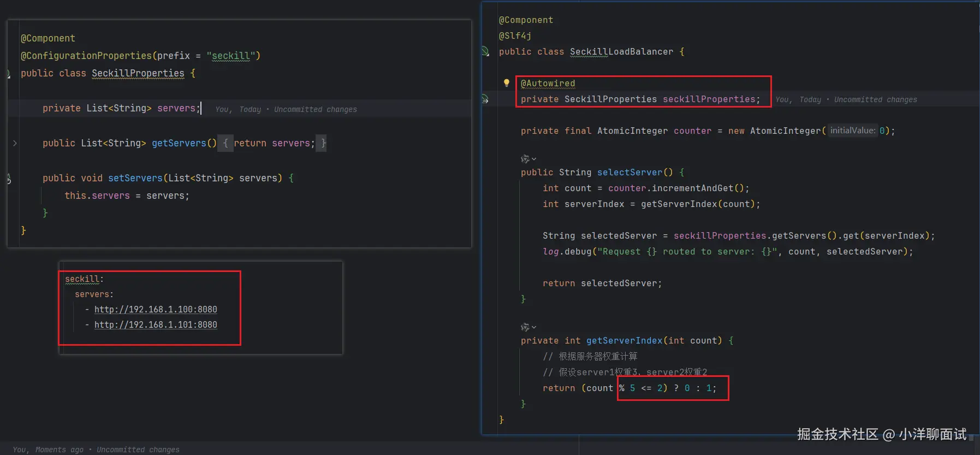Screen dimensions: 980x455
Task: Expand the folded getServers method chevron
Action: coord(15,143)
